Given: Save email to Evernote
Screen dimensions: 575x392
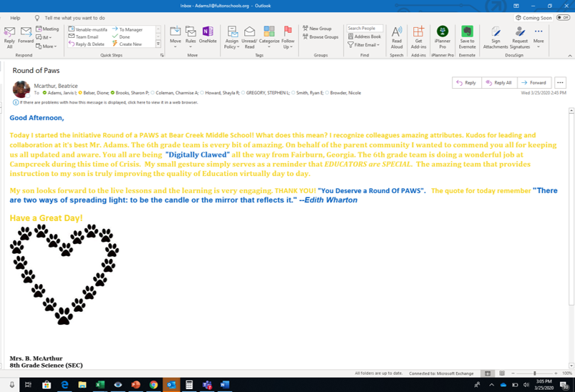Looking at the screenshot, I should coord(467,37).
